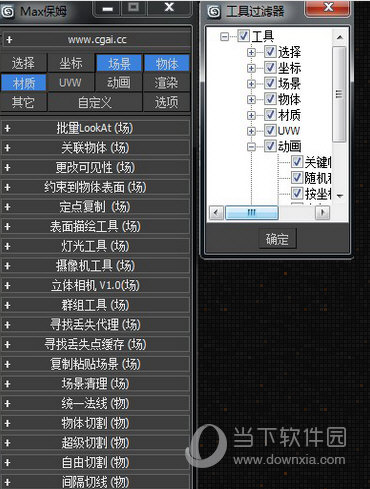Close the 工具过滤器 window
The width and height of the screenshot is (370, 489).
(328, 8)
